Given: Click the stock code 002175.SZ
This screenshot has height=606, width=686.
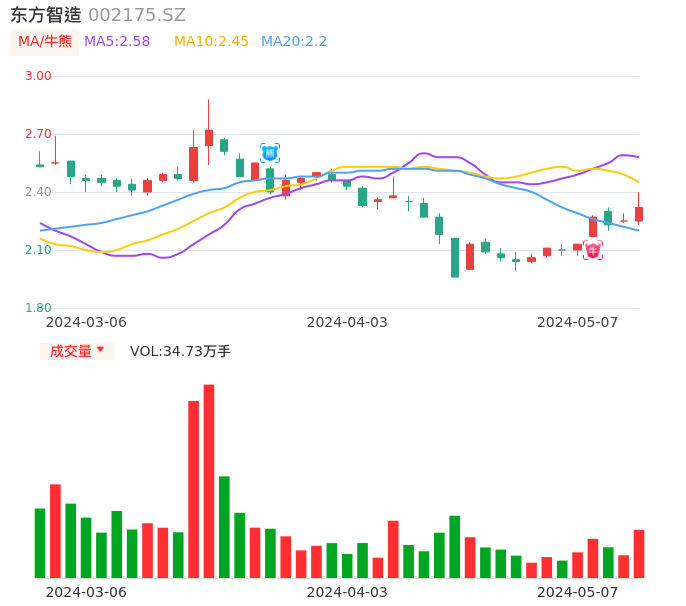Looking at the screenshot, I should click(x=137, y=15).
